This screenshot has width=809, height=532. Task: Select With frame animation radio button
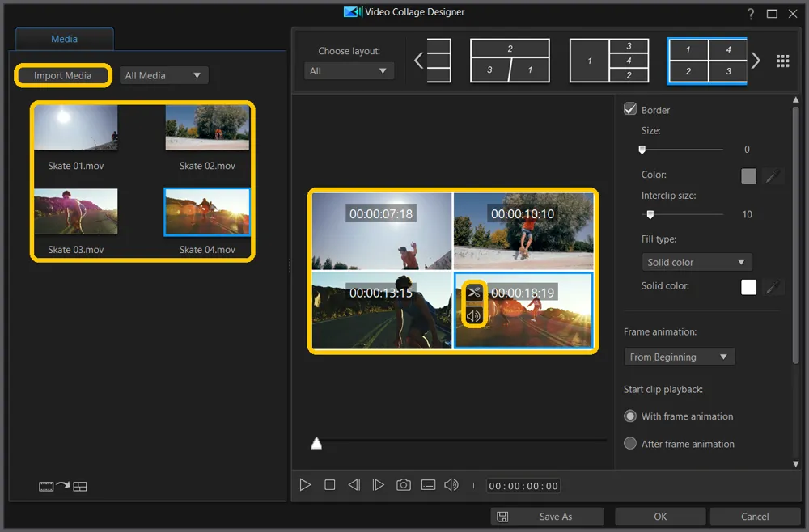(x=630, y=416)
